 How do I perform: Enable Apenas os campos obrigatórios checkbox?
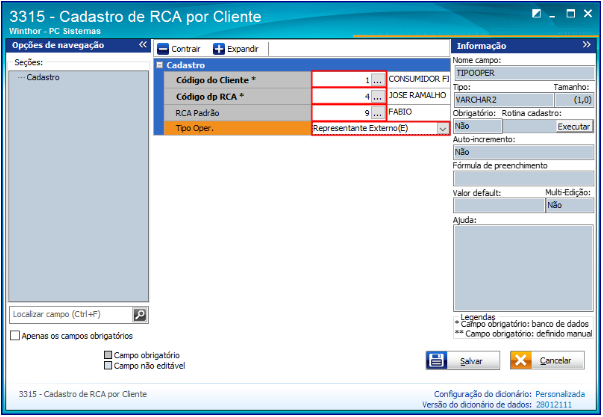click(x=15, y=335)
